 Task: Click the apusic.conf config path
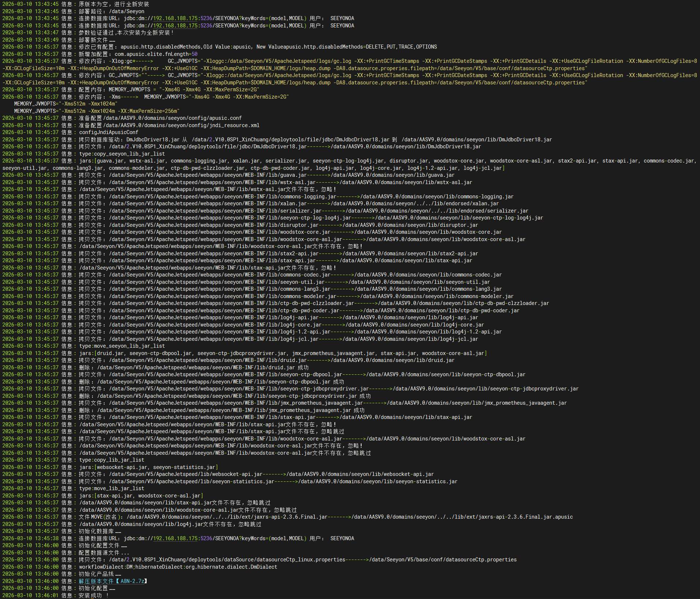click(172, 118)
